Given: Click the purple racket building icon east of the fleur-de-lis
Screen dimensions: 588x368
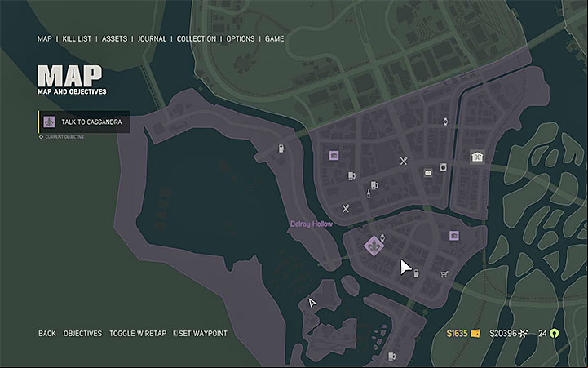Looking at the screenshot, I should 454,236.
